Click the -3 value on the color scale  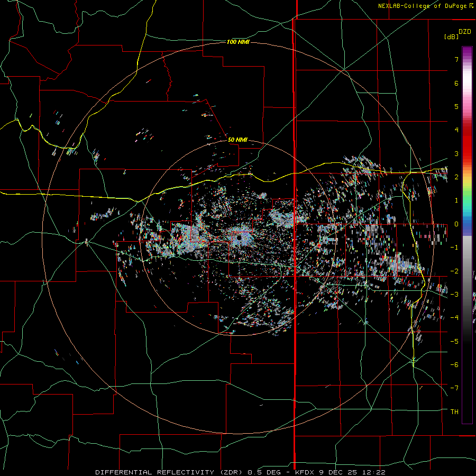point(454,295)
